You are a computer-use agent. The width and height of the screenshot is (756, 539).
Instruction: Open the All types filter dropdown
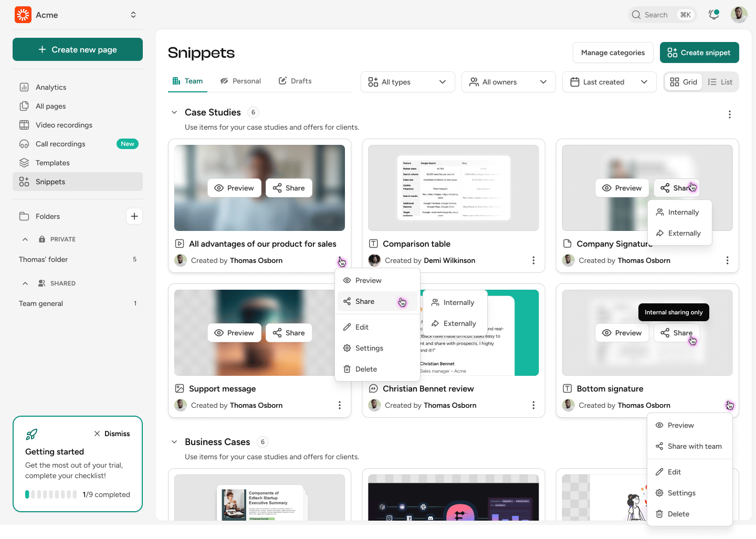tap(407, 82)
